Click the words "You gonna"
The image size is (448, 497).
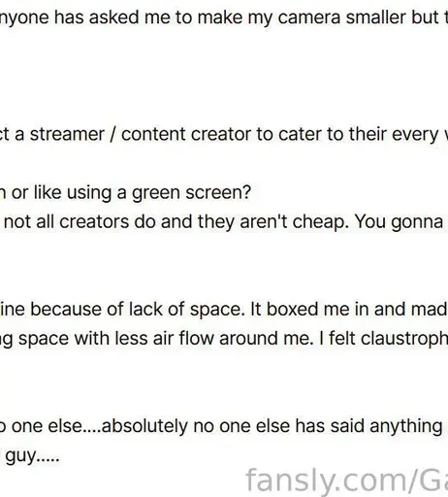click(x=400, y=222)
